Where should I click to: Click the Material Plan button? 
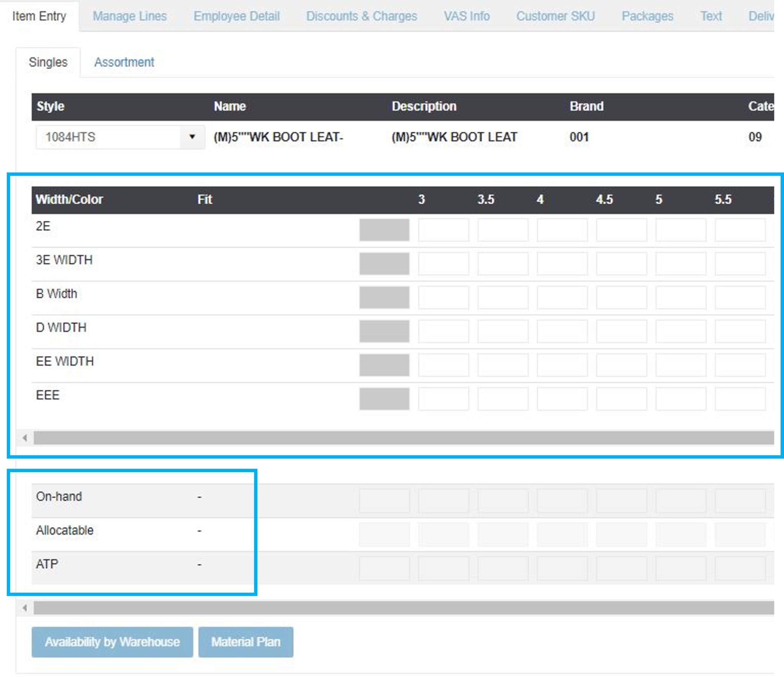[x=246, y=642]
